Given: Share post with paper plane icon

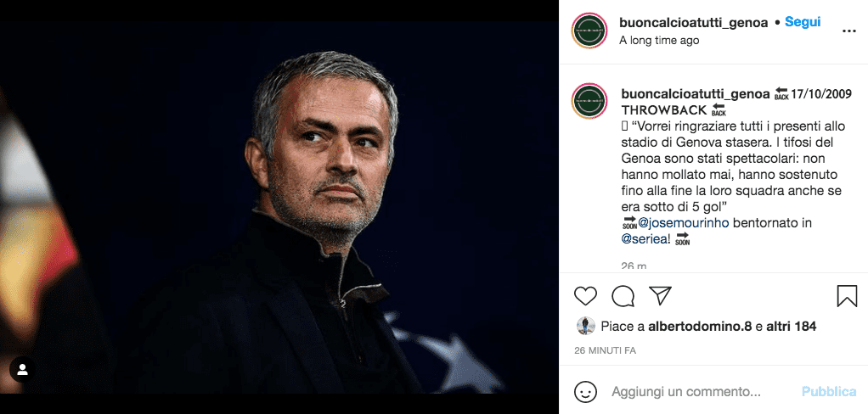Looking at the screenshot, I should click(x=660, y=295).
